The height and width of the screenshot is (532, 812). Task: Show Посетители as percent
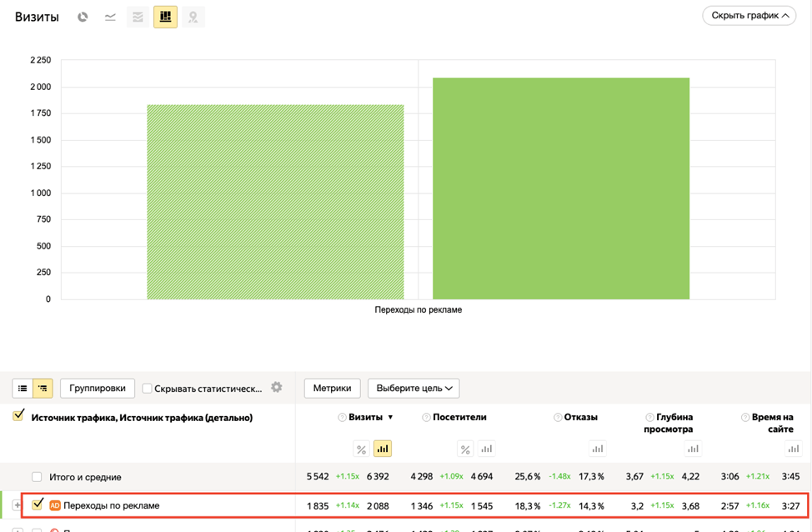tap(465, 449)
